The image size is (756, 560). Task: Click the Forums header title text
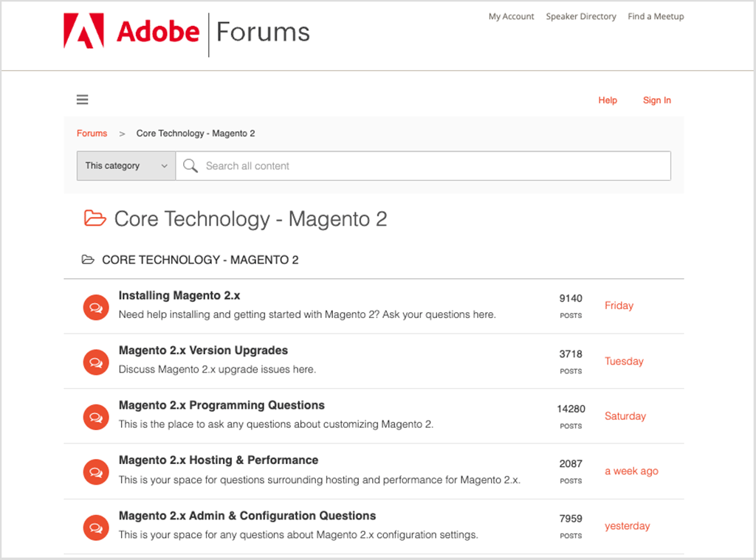264,32
